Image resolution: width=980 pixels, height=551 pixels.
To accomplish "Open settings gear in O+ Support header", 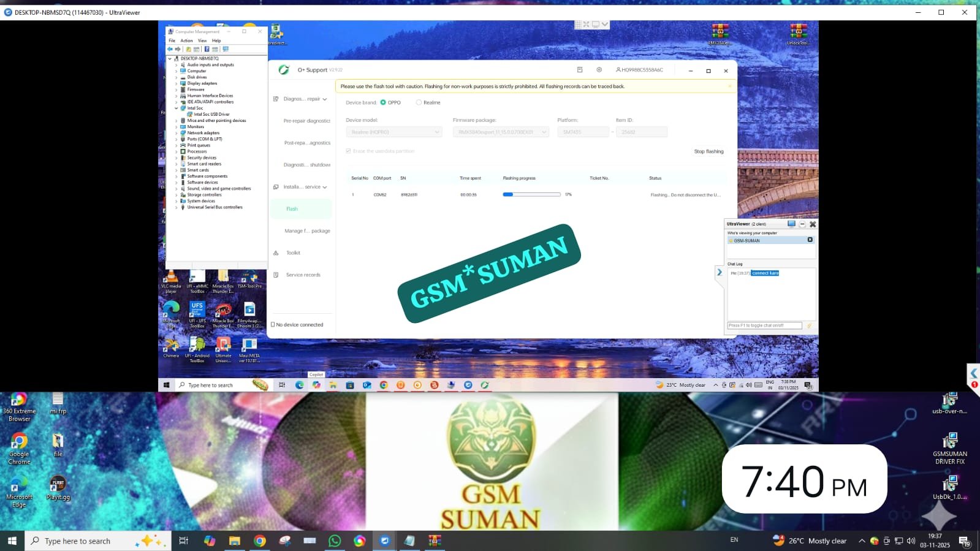I will [599, 70].
